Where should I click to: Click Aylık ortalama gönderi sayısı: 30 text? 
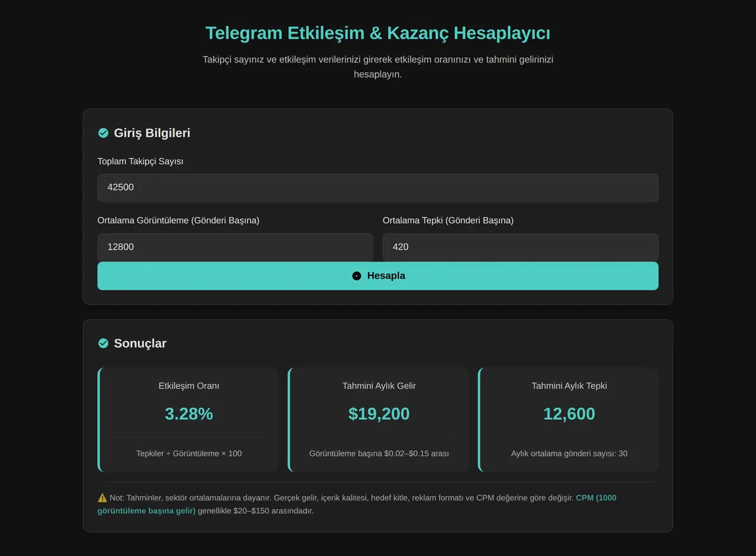(569, 454)
